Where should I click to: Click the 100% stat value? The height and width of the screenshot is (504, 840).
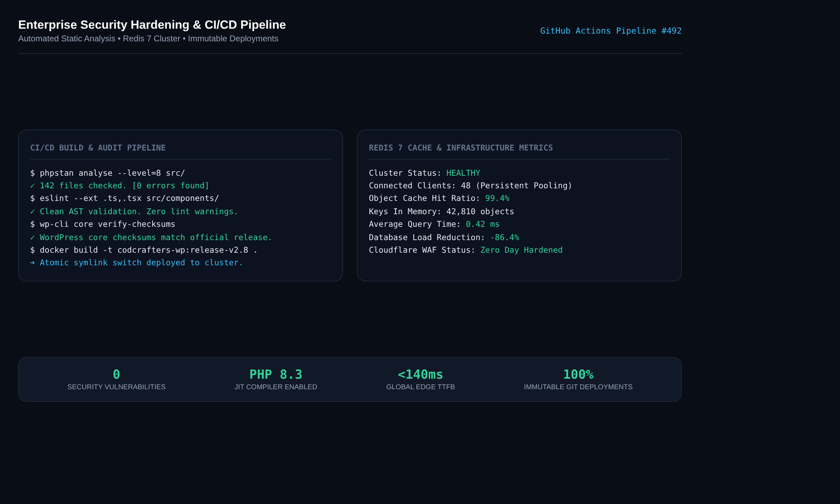[578, 374]
